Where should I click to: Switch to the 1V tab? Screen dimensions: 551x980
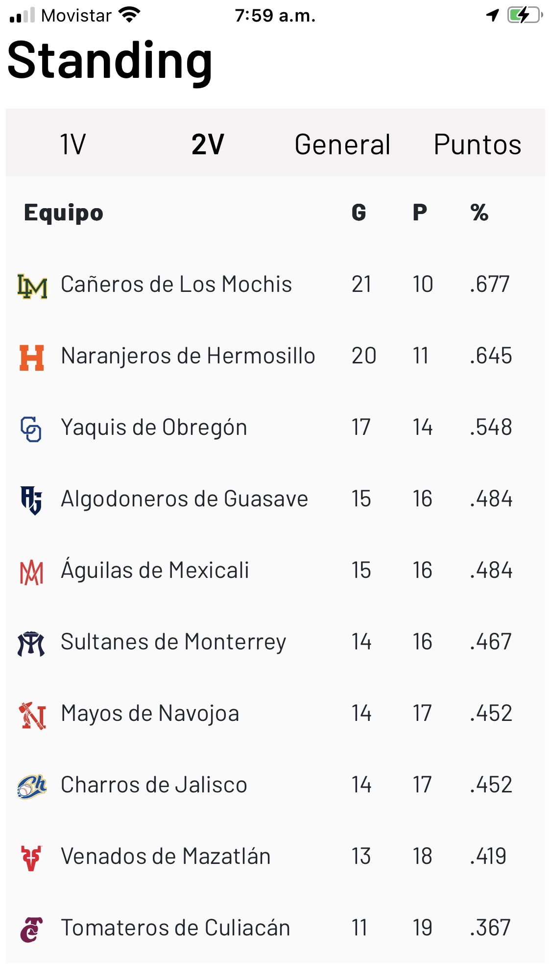tap(73, 144)
